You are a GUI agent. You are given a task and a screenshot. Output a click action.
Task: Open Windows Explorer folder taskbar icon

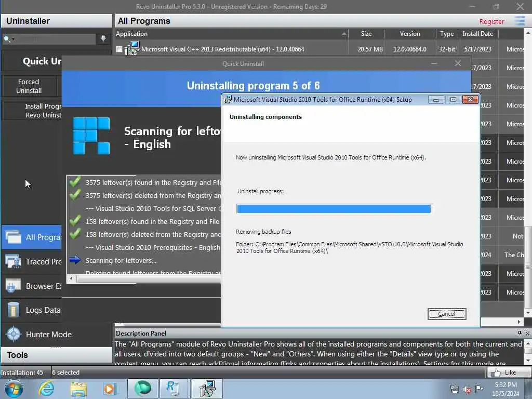coord(79,389)
